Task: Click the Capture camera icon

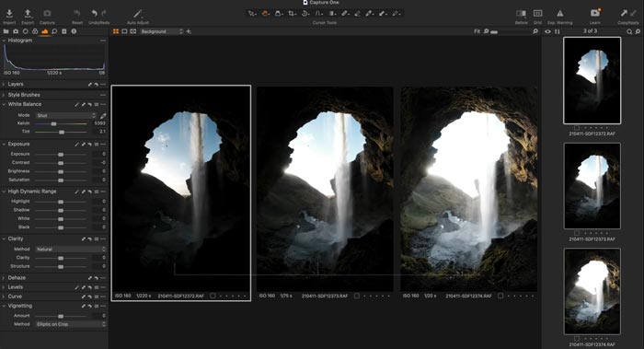Action: pos(47,14)
